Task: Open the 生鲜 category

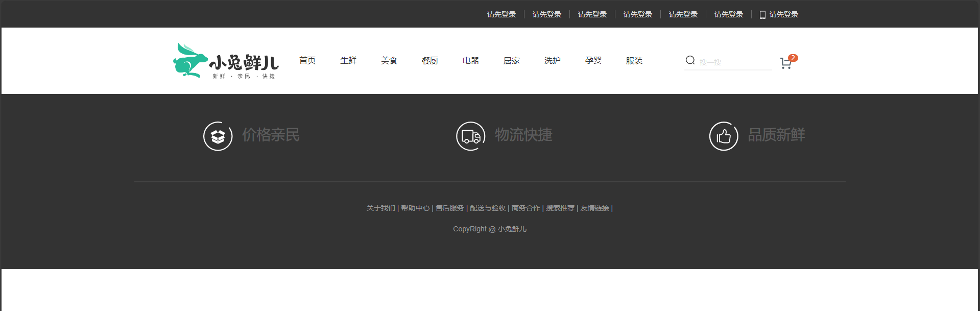Action: coord(348,60)
